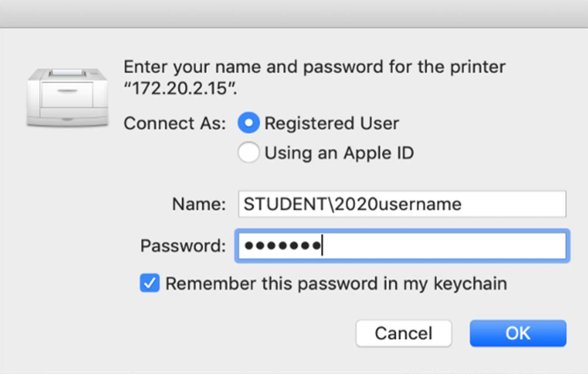Click the Name: field label
The image size is (588, 374).
(199, 204)
